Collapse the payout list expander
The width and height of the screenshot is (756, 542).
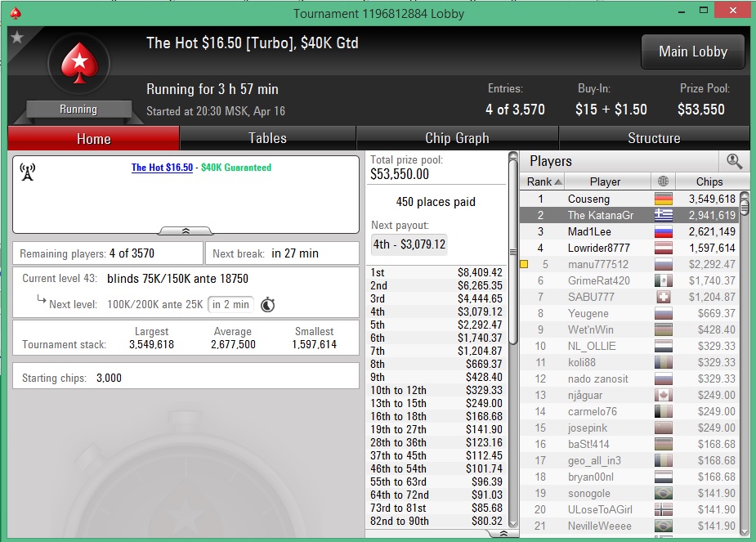(x=503, y=533)
